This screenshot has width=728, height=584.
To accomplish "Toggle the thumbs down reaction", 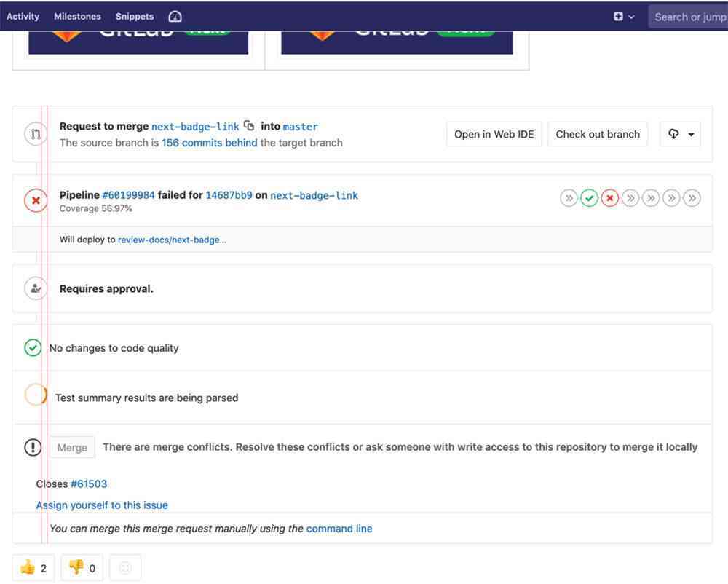I will click(x=82, y=568).
